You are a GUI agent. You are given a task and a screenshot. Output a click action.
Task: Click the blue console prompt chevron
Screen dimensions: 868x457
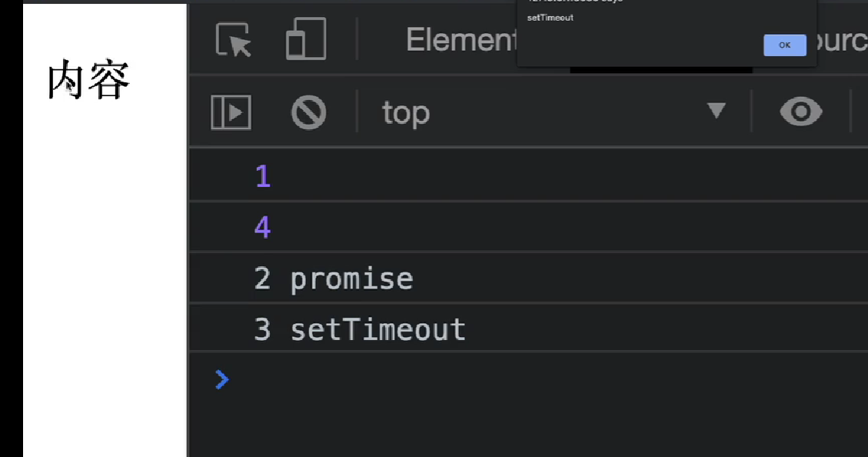(222, 379)
